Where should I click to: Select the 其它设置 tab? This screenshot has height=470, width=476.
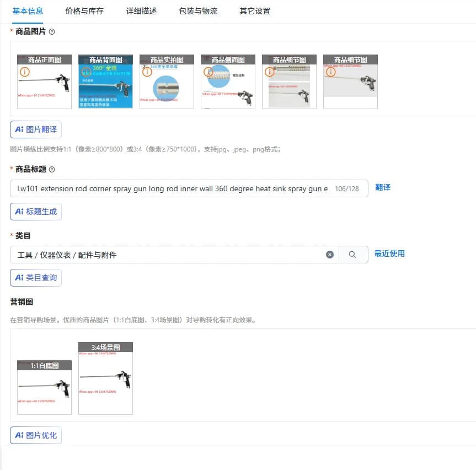pyautogui.click(x=255, y=11)
